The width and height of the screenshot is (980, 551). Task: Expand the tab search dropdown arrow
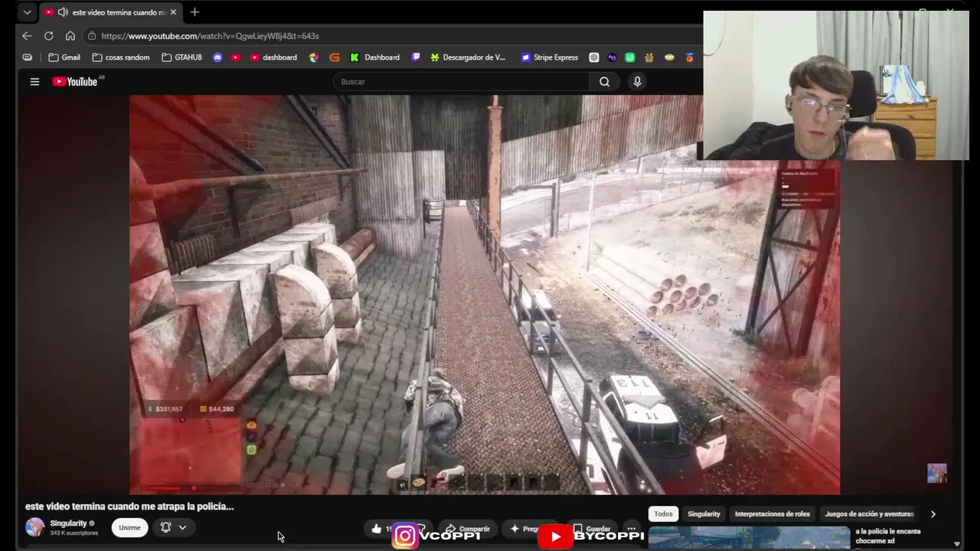(x=27, y=12)
